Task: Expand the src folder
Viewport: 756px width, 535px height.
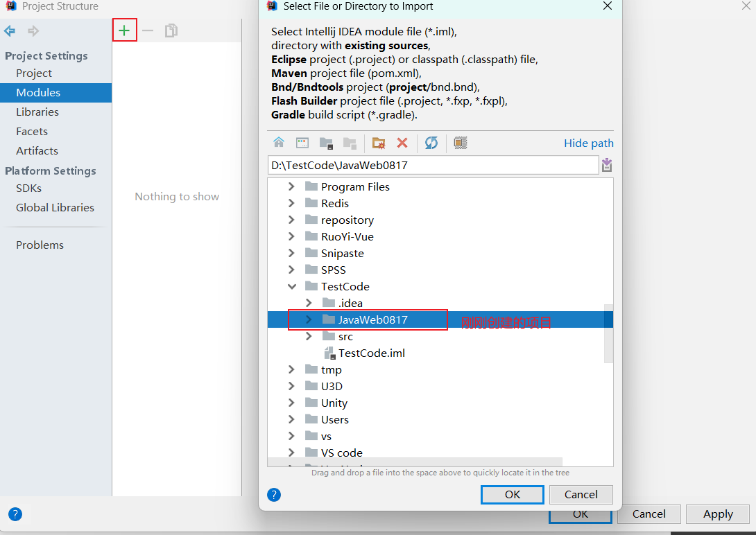Action: 309,336
